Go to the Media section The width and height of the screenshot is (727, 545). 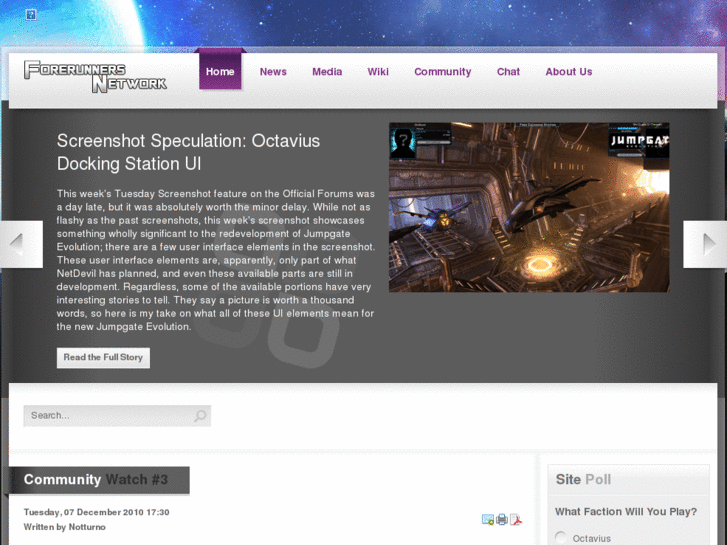click(x=327, y=72)
